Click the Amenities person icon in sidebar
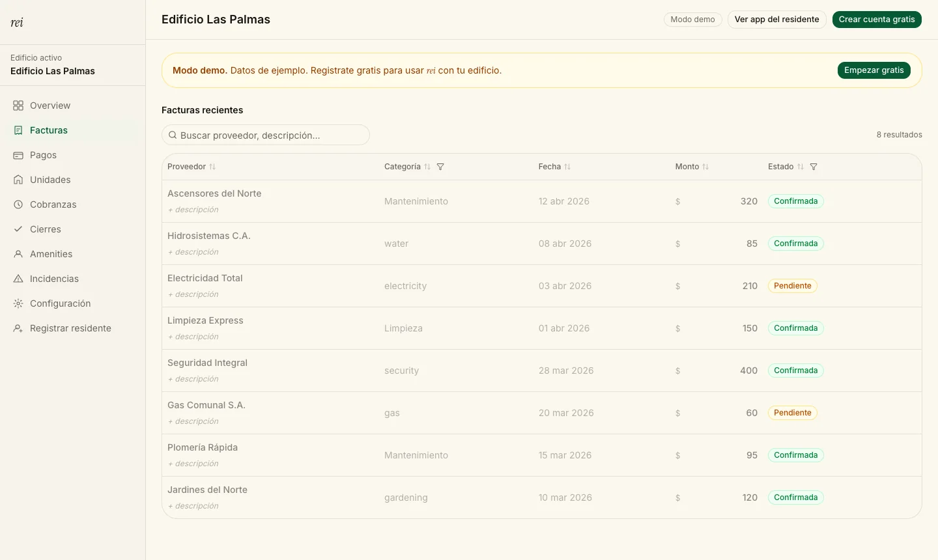The width and height of the screenshot is (938, 560). pos(18,254)
